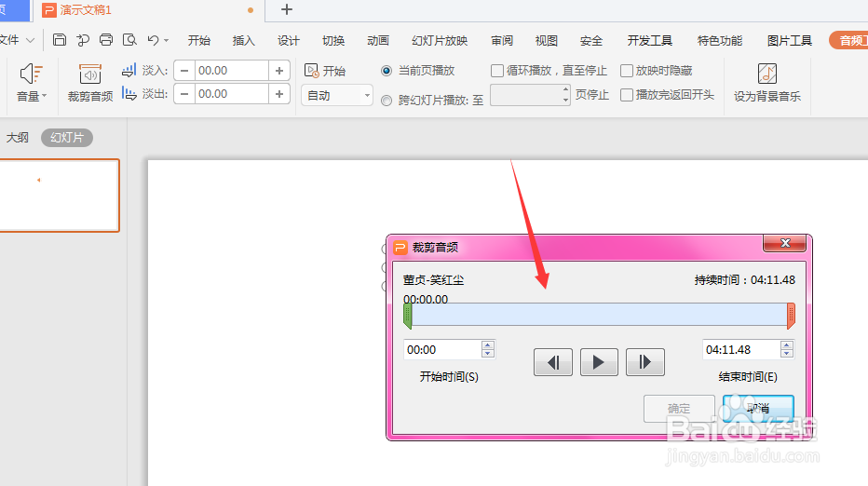Switch to 大纲 outline pane tab
Image resolution: width=868 pixels, height=486 pixels.
pyautogui.click(x=17, y=137)
